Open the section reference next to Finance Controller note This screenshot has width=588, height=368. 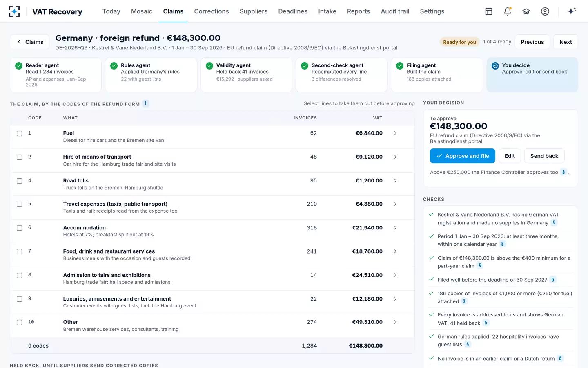(563, 172)
